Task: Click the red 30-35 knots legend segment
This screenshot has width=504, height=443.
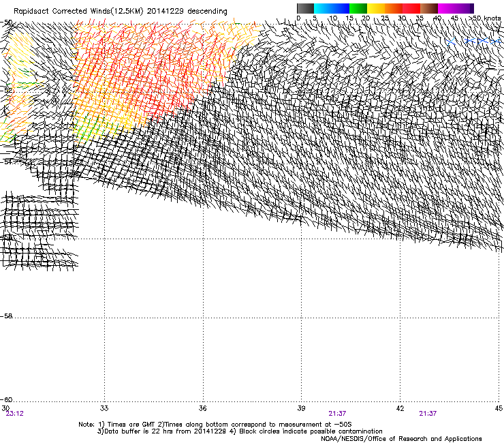Action: [x=411, y=8]
